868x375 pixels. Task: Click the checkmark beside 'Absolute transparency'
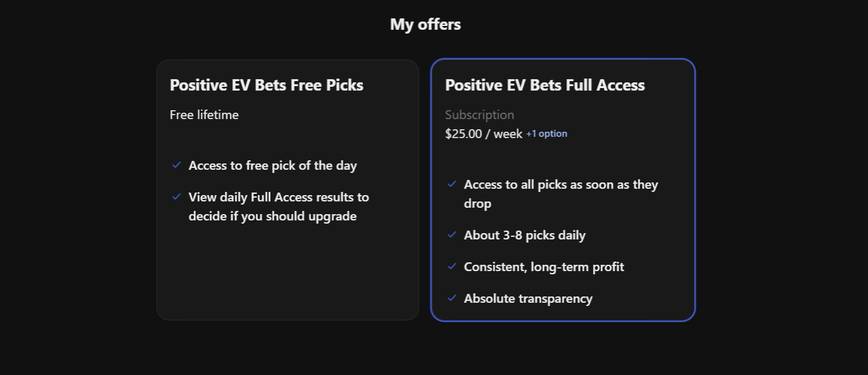pos(452,298)
